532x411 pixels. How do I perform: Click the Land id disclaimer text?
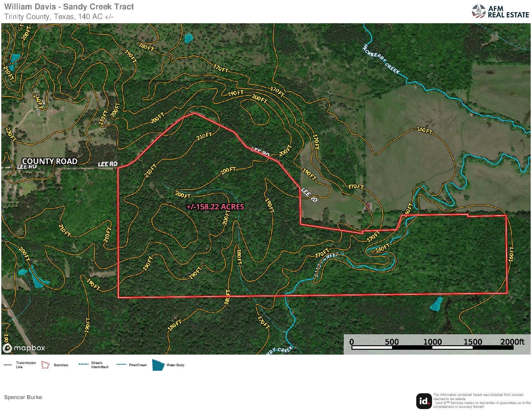pyautogui.click(x=482, y=401)
